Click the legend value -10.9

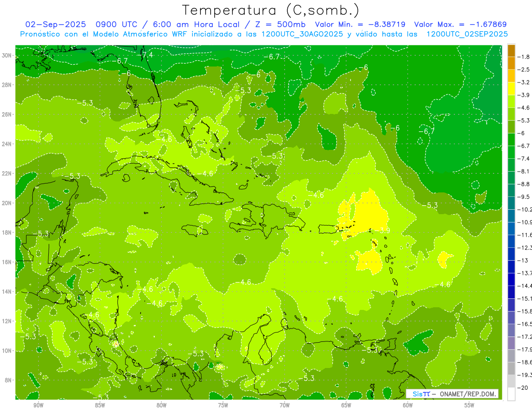(x=524, y=222)
